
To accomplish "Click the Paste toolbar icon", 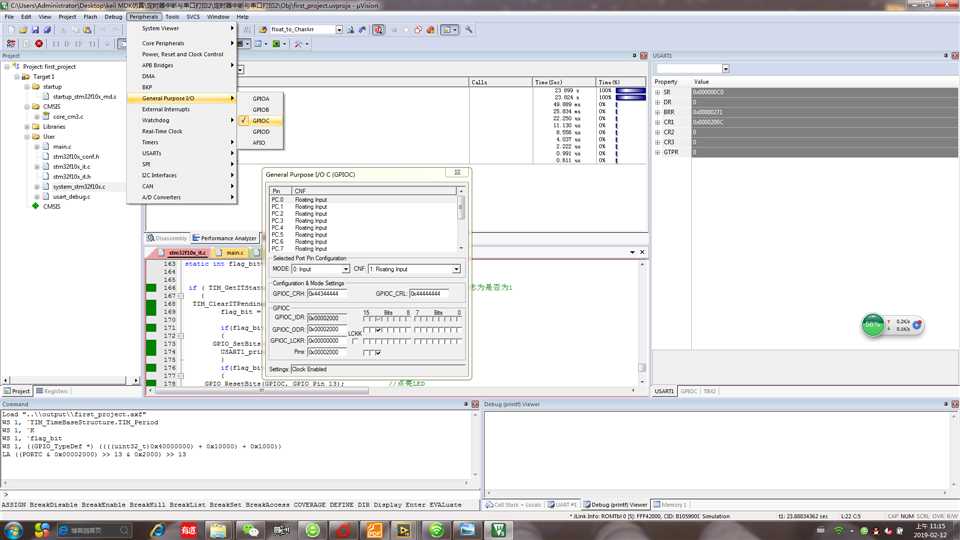I will [88, 29].
